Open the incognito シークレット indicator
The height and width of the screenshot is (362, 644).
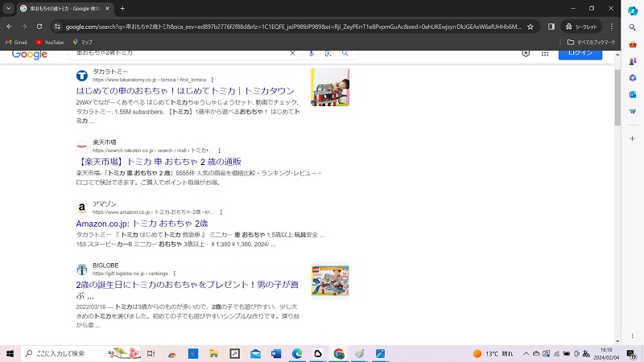click(581, 27)
